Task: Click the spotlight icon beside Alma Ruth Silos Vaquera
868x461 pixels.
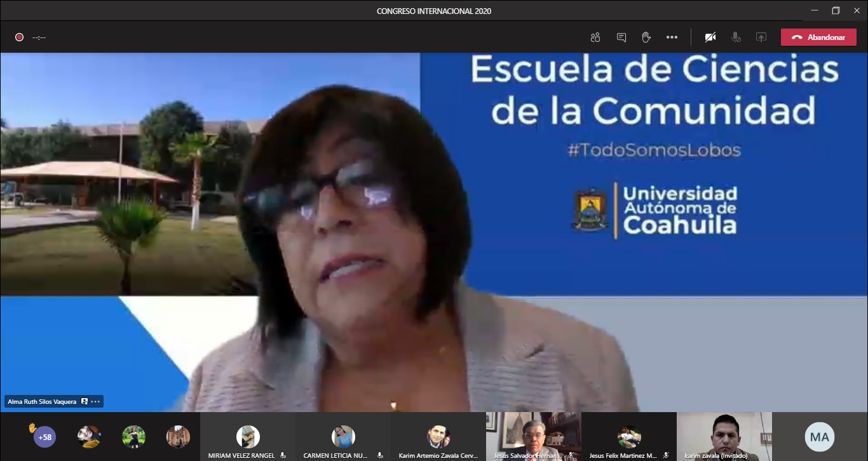Action: (x=85, y=402)
